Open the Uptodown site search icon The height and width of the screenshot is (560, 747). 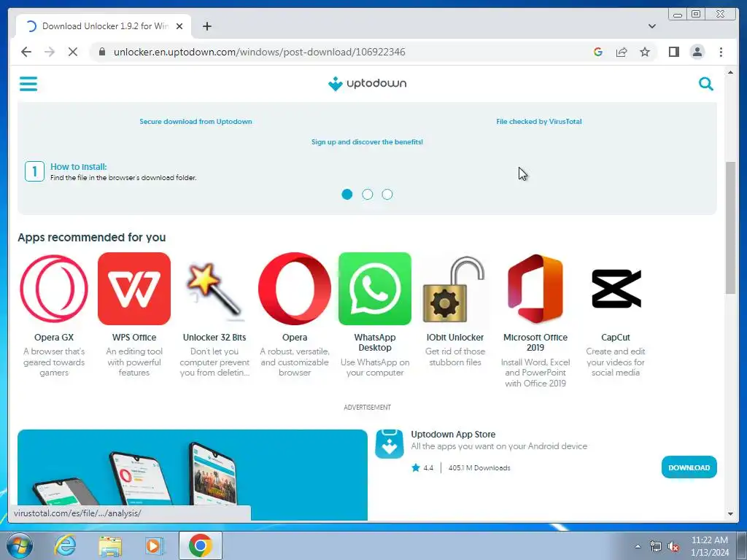click(705, 84)
